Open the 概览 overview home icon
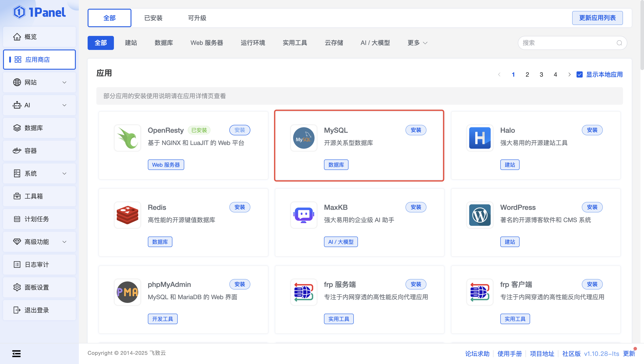This screenshot has width=644, height=364. [x=17, y=37]
